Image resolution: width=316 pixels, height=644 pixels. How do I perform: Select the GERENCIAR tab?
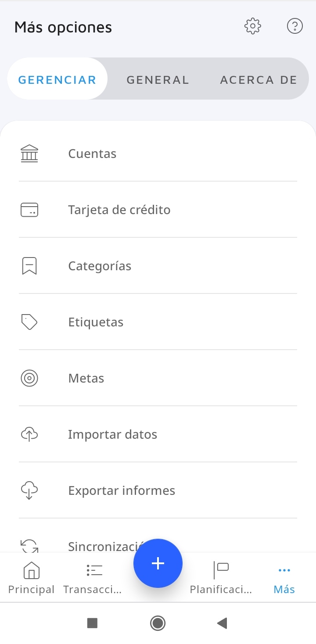click(x=57, y=80)
